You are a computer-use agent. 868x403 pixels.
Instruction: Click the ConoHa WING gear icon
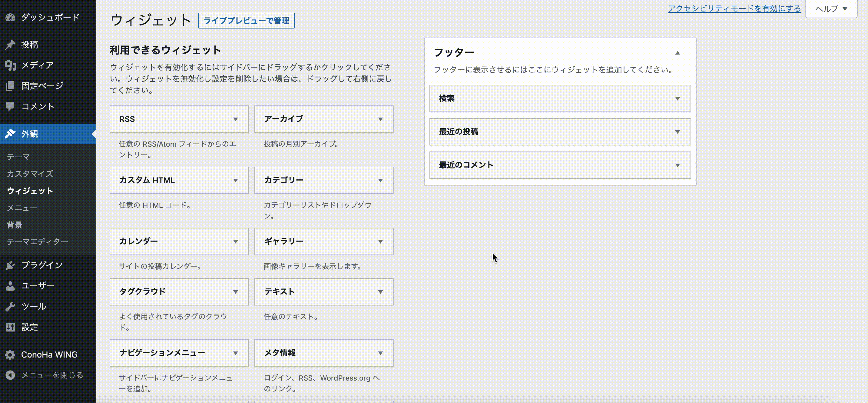[x=10, y=355]
